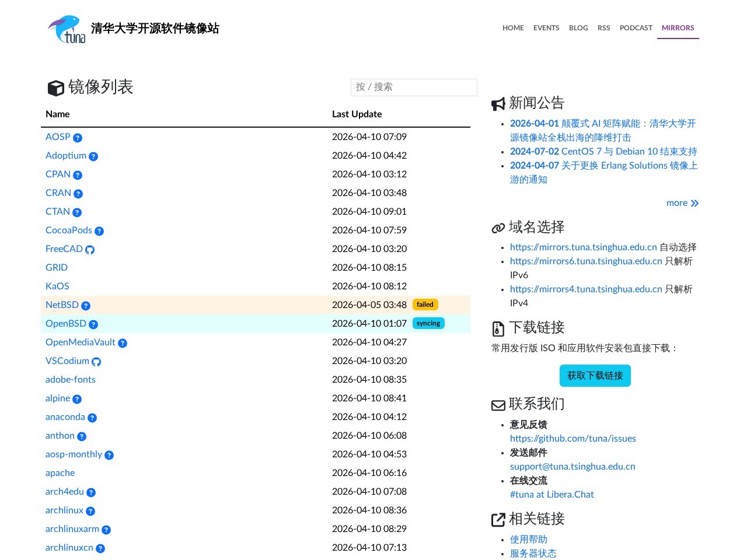Screen dimensions: 747x560
Task: Open the archlinux mirror page
Action: point(64,510)
